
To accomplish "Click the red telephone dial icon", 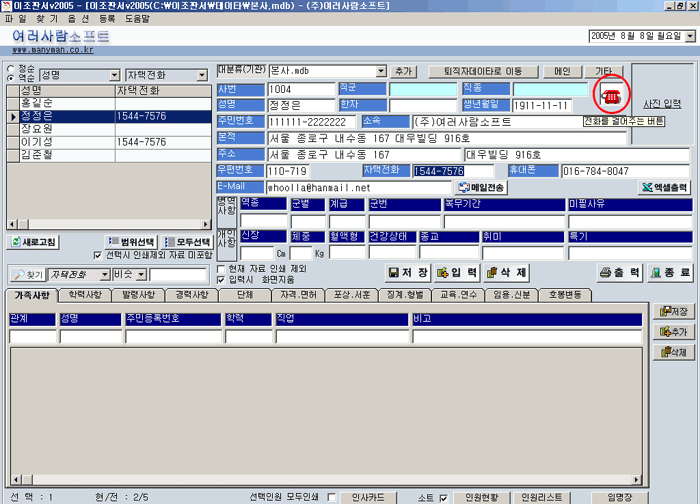I will pyautogui.click(x=610, y=95).
